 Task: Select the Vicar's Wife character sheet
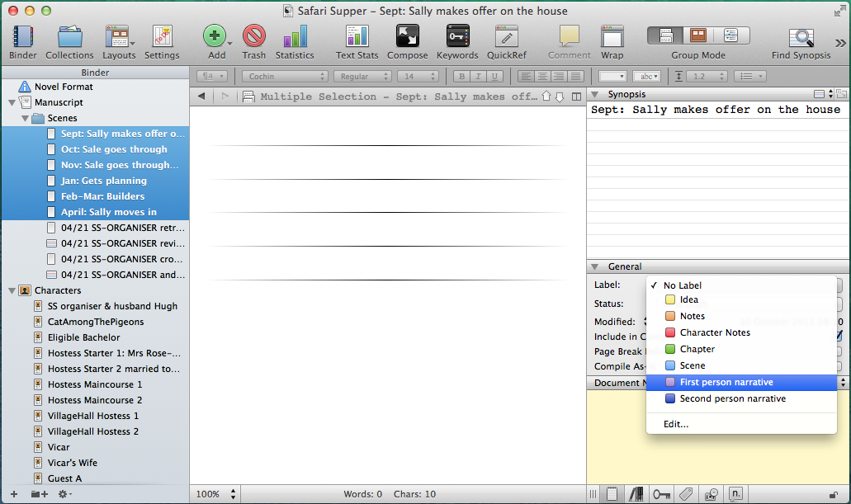click(x=95, y=463)
